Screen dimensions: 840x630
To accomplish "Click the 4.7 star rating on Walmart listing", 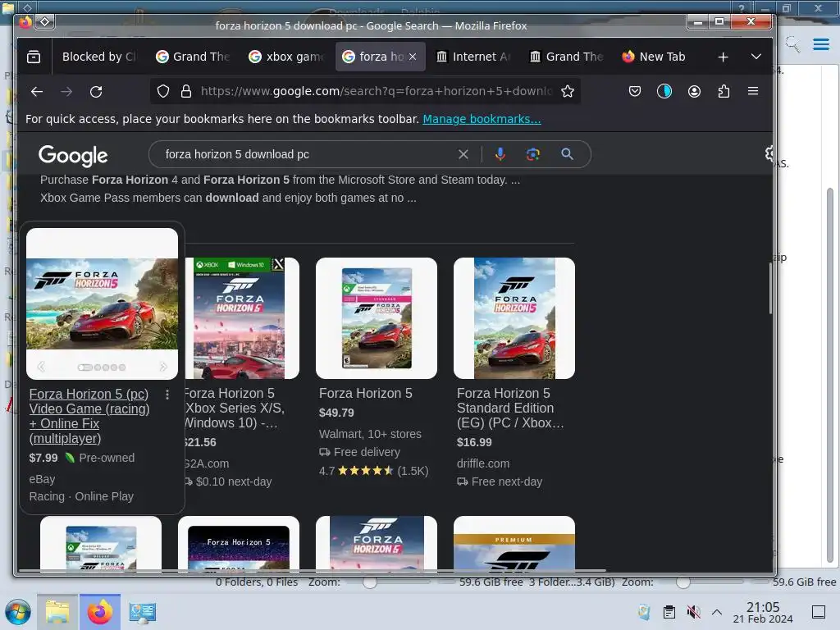I will click(373, 471).
